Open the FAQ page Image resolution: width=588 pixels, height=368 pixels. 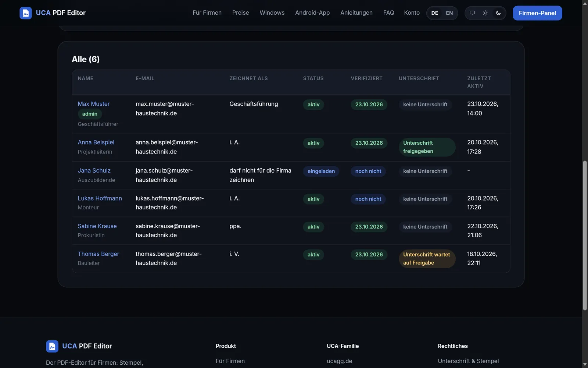[388, 13]
